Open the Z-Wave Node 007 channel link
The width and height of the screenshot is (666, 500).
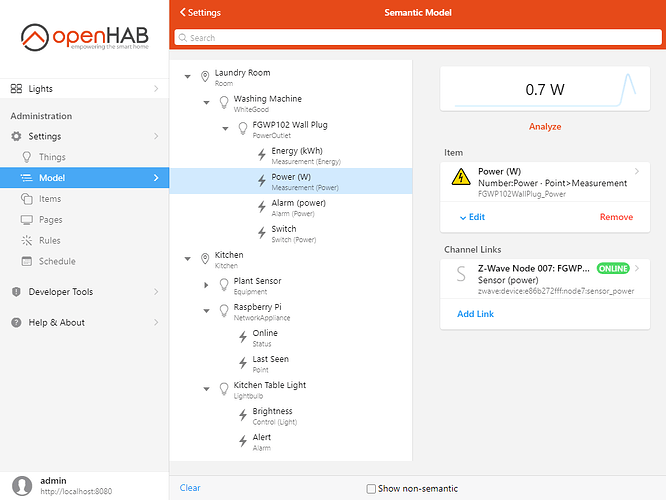pyautogui.click(x=545, y=279)
